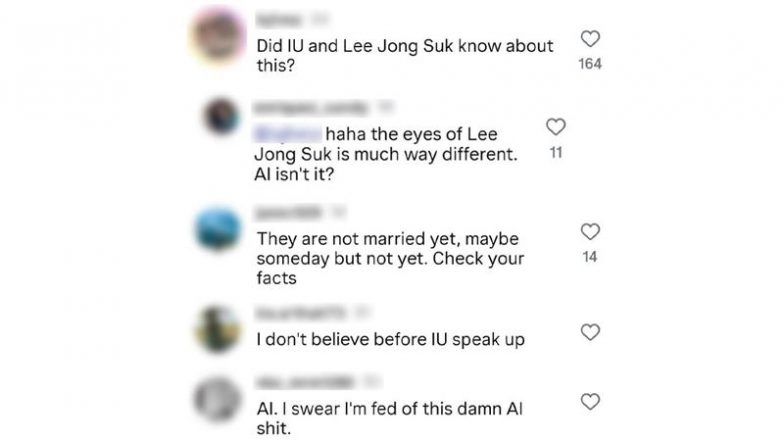Like the "Did IU and Lee Jong Suk" comment
Screen dimensions: 784x441
[590, 38]
